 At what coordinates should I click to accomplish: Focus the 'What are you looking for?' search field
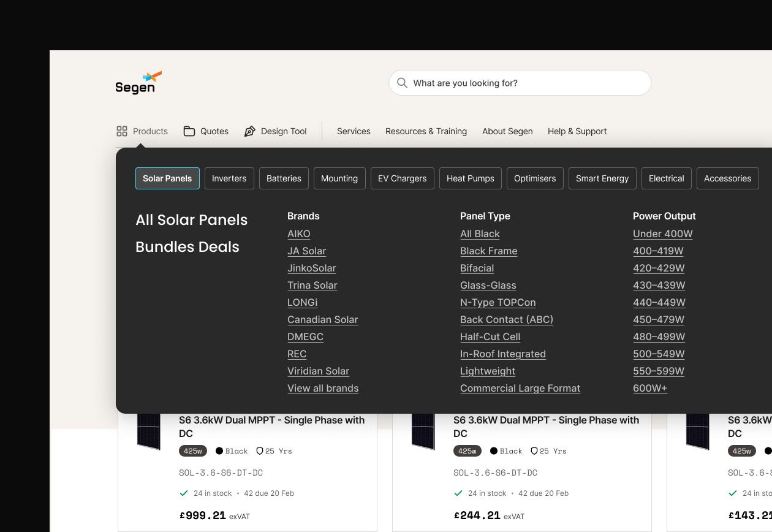[x=520, y=83]
